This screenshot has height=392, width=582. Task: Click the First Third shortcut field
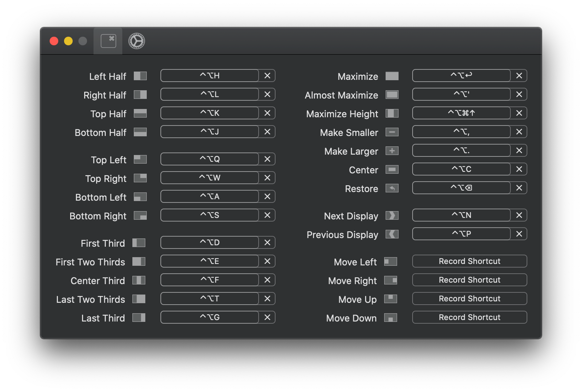[209, 242]
